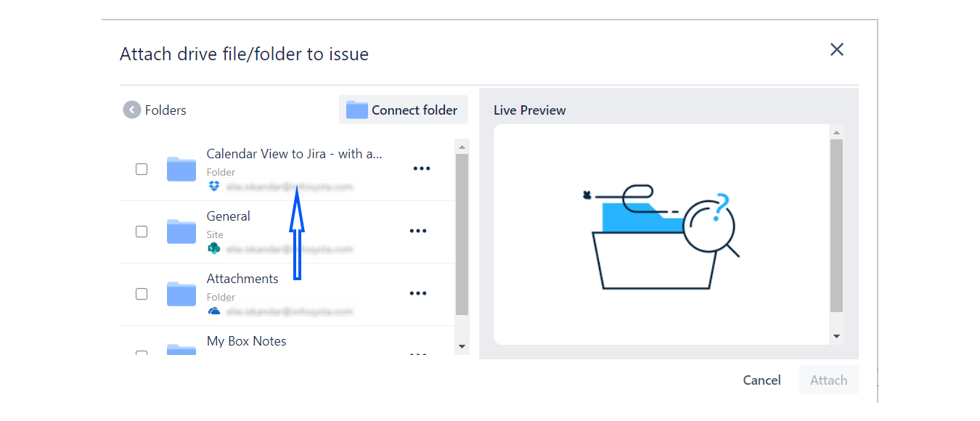Click the SharePoint icon under General
The height and width of the screenshot is (421, 980).
click(213, 249)
